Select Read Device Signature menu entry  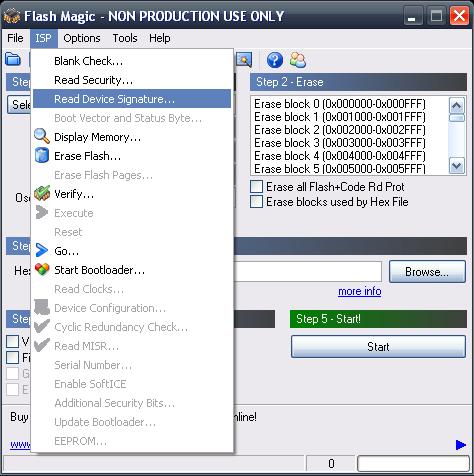click(x=132, y=99)
